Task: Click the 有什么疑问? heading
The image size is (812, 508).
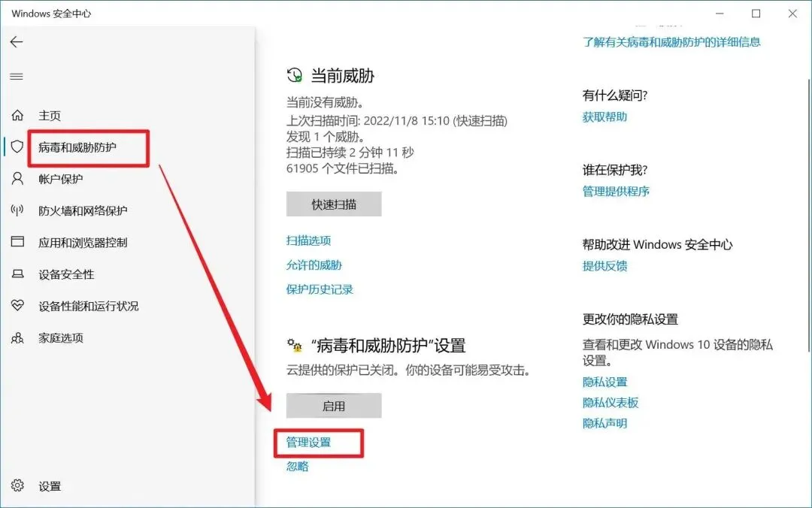Action: click(x=615, y=95)
